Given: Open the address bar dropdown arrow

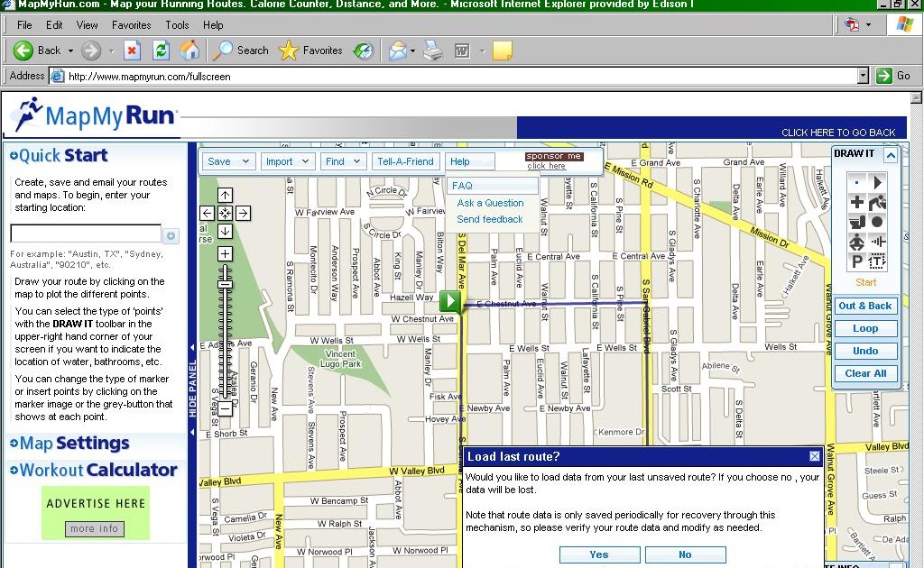Looking at the screenshot, I should point(863,76).
